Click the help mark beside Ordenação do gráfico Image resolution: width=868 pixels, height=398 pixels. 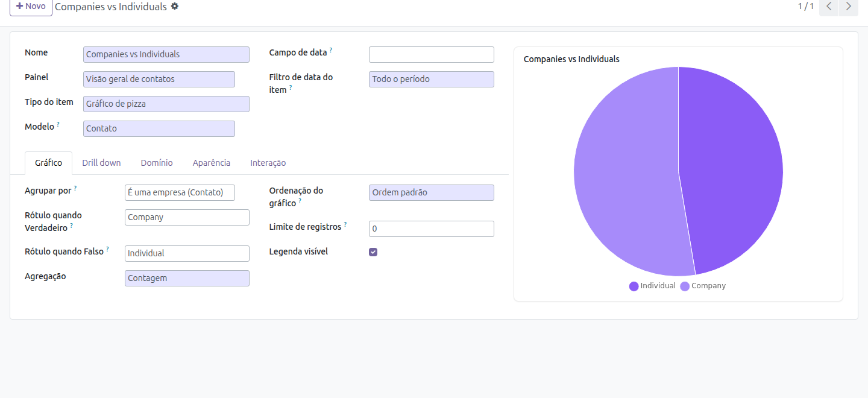tap(300, 201)
